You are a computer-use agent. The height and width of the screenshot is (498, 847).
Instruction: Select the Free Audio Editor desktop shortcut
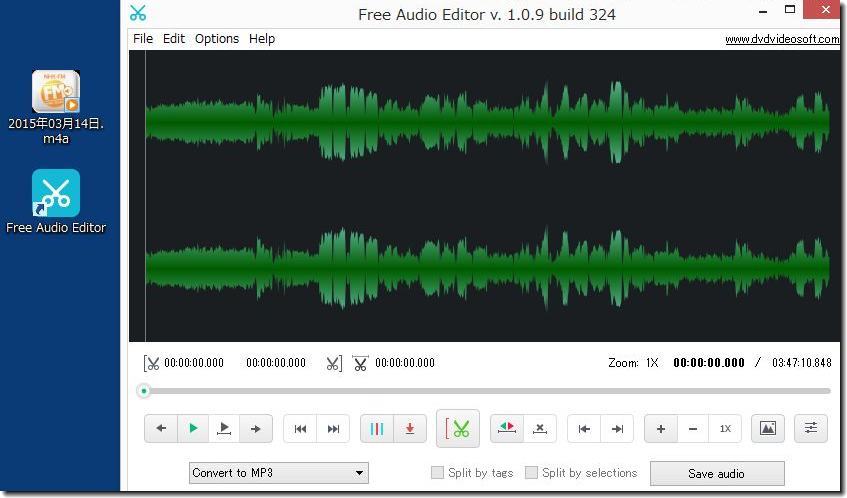56,201
